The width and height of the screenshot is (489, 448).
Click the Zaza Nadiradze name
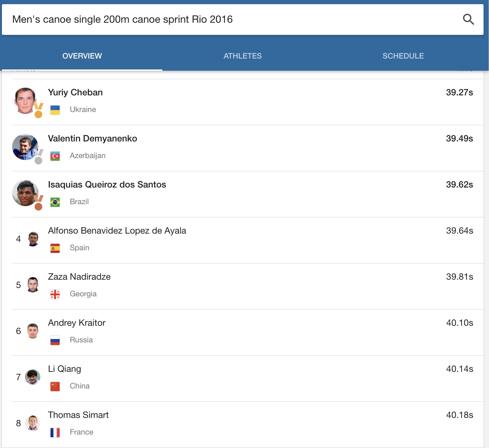point(79,277)
